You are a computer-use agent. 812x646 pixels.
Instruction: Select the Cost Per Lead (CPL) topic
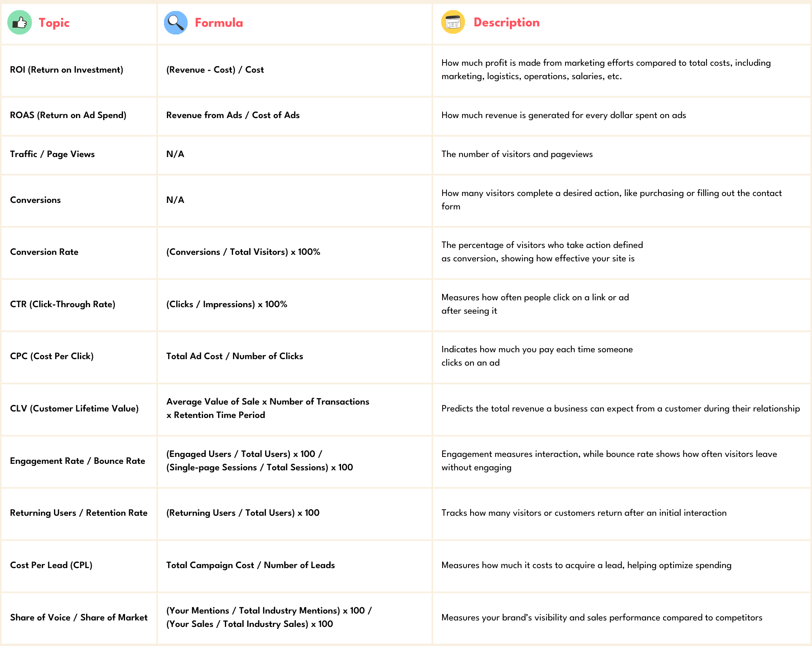tap(51, 565)
